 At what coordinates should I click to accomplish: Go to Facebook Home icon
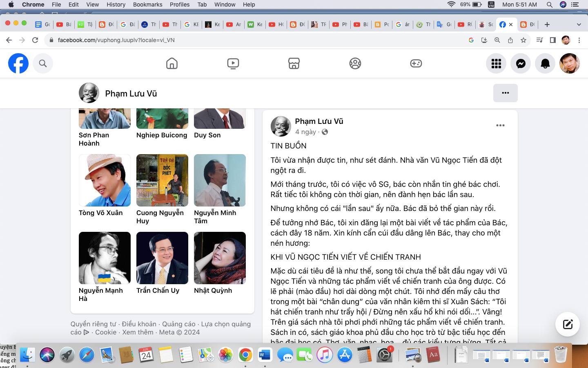pos(172,63)
